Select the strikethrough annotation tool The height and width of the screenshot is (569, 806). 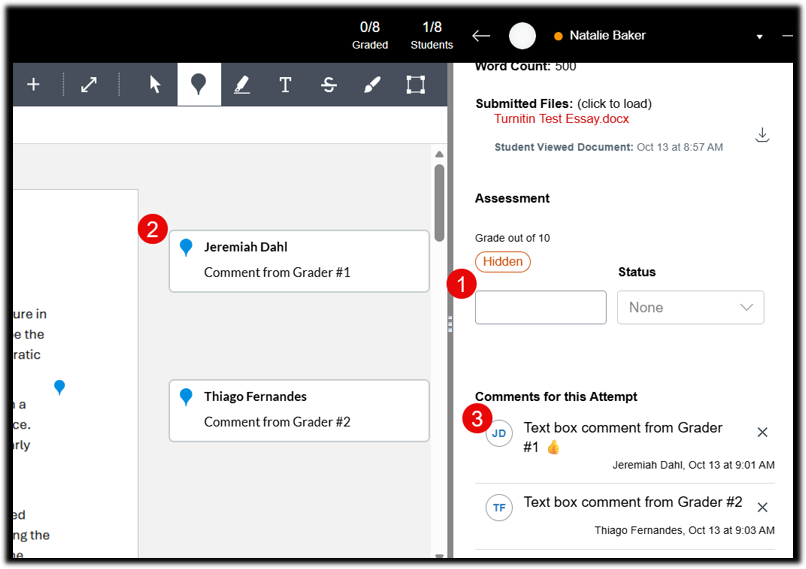[x=329, y=84]
